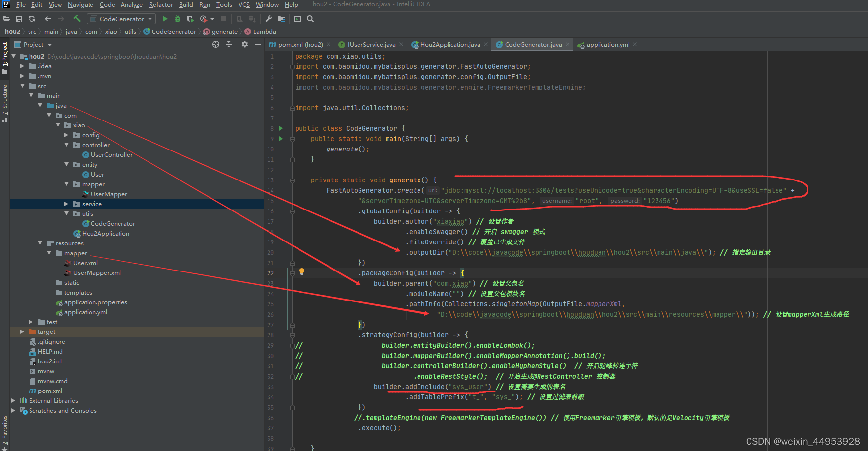Screen dimensions: 868x451
Task: Start debugging with the green bug icon
Action: (x=178, y=19)
